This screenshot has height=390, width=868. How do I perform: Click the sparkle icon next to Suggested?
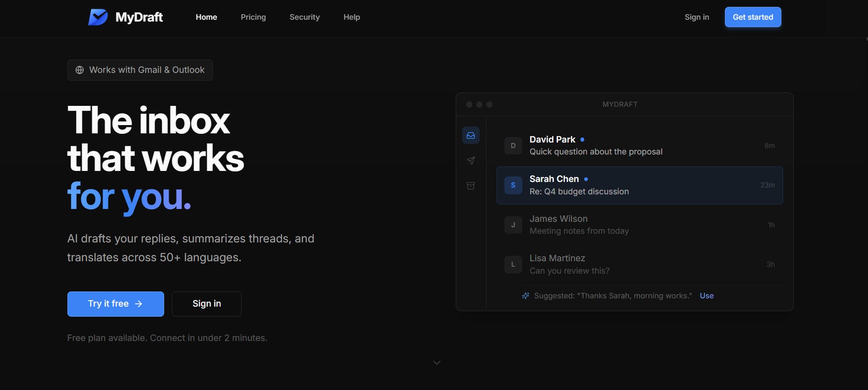coord(525,296)
